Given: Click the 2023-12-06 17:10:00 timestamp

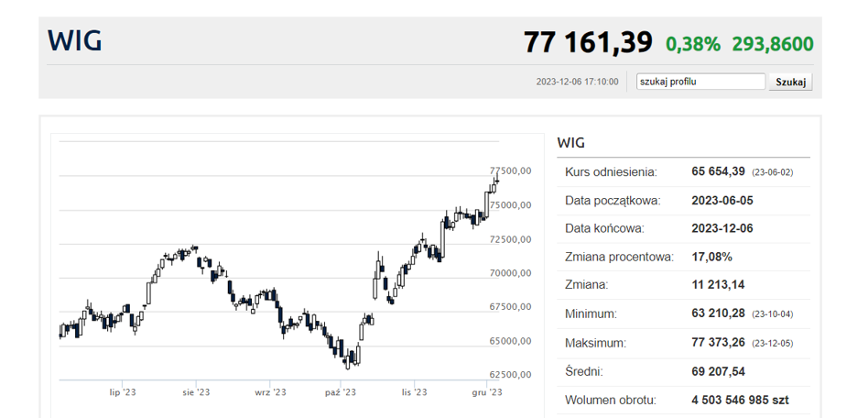Looking at the screenshot, I should (x=577, y=82).
